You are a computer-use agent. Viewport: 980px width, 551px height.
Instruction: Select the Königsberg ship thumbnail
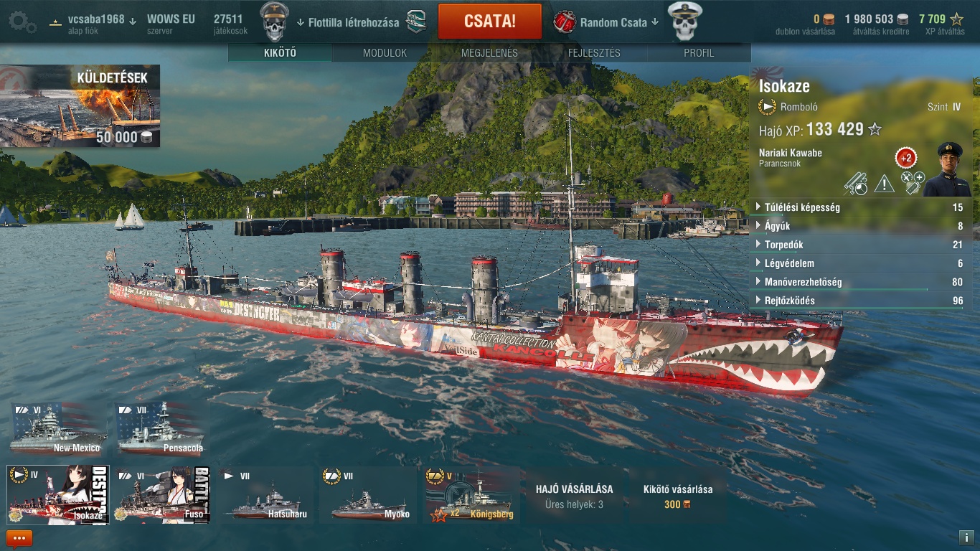(470, 494)
